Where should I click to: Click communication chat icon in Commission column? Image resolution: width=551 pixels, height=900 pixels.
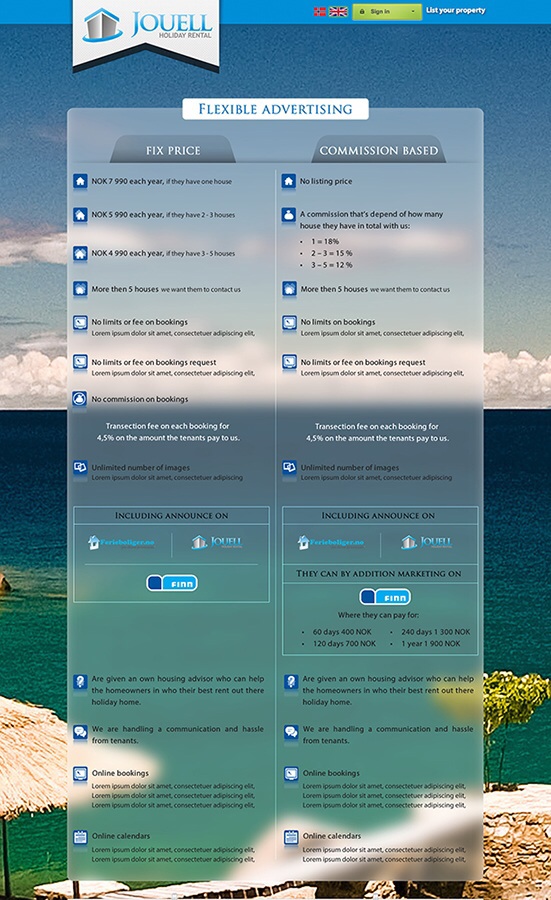pos(291,732)
